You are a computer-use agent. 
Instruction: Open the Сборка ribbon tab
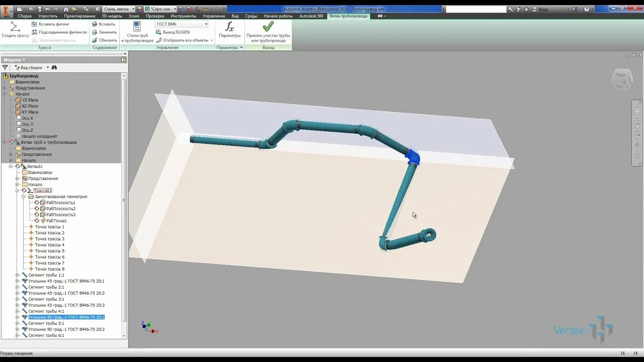pyautogui.click(x=25, y=16)
